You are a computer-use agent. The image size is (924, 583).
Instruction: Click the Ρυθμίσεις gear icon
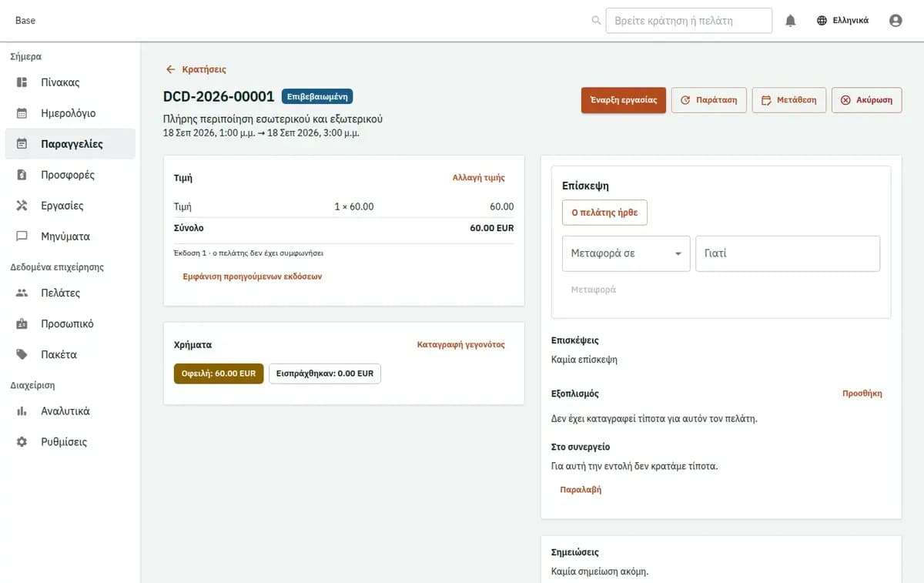22,442
